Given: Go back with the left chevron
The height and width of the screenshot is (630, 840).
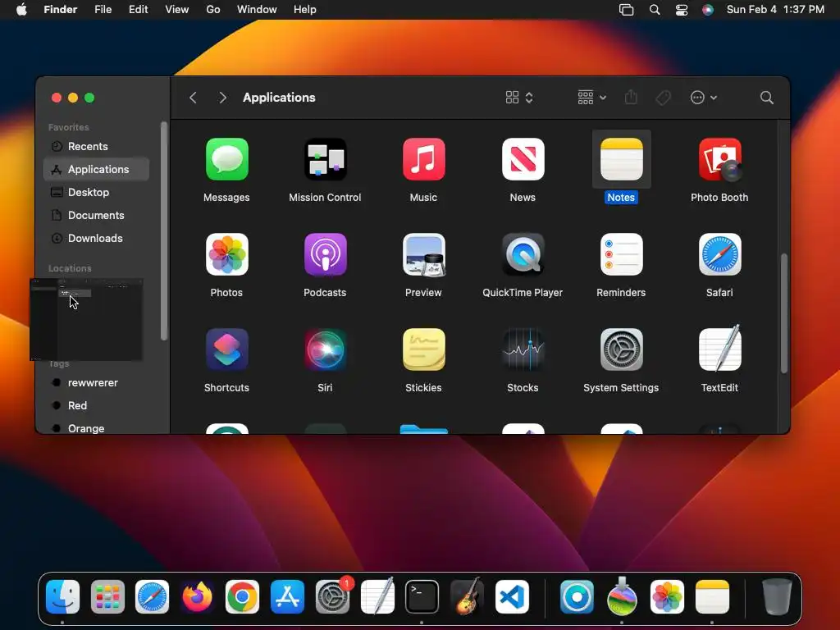Looking at the screenshot, I should [194, 98].
